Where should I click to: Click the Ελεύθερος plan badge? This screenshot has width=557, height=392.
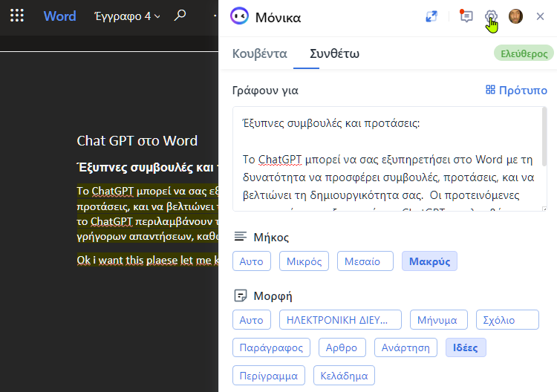524,53
